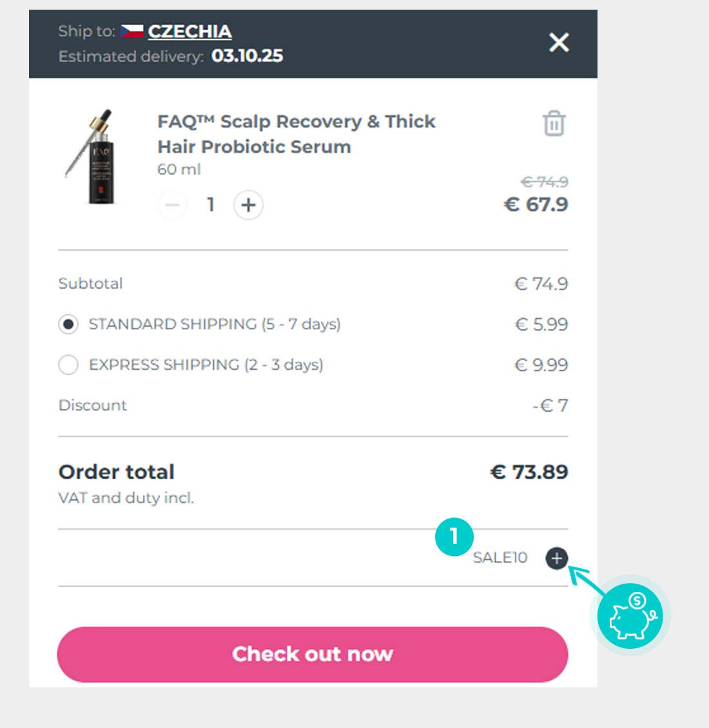Viewport: 709px width, 728px height.
Task: Decrease serum quantity with minus button
Action: [172, 206]
